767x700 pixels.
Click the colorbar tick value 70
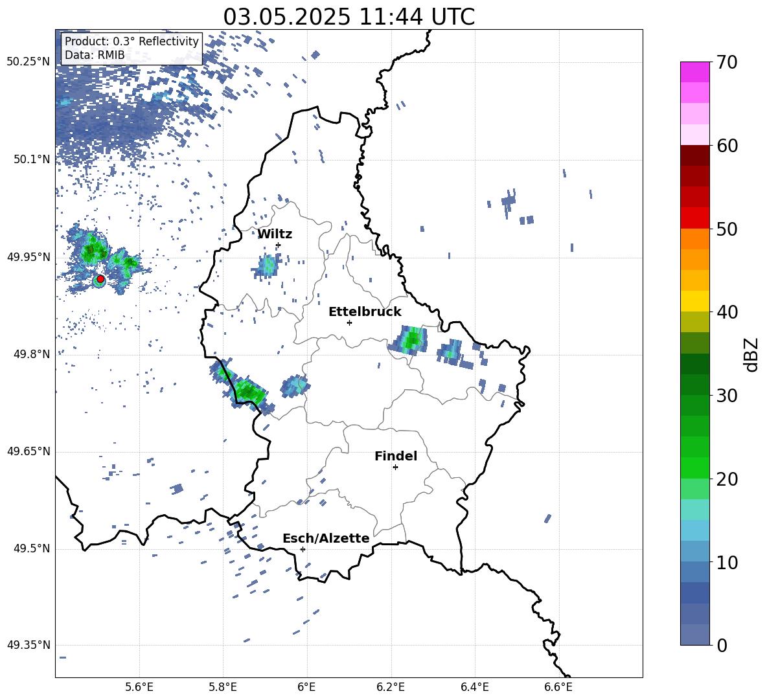point(727,62)
